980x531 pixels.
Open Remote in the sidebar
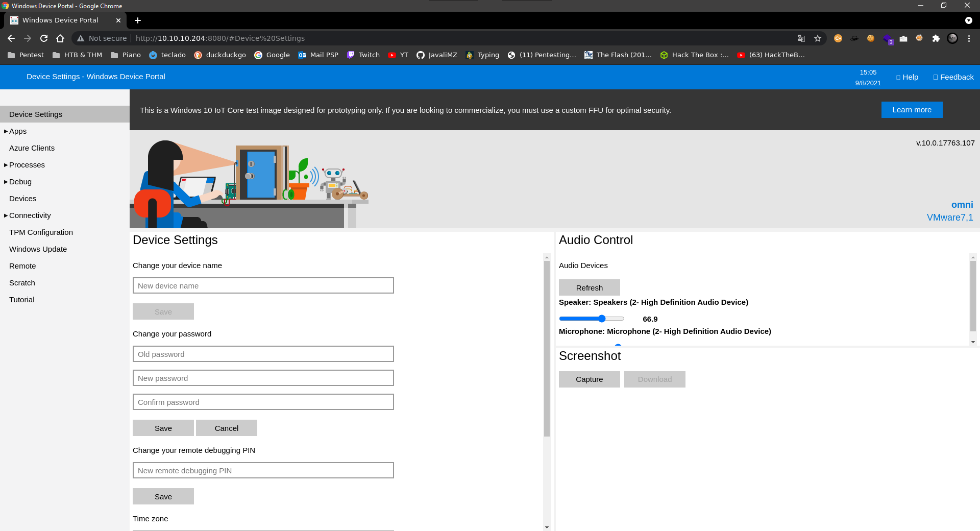click(22, 266)
